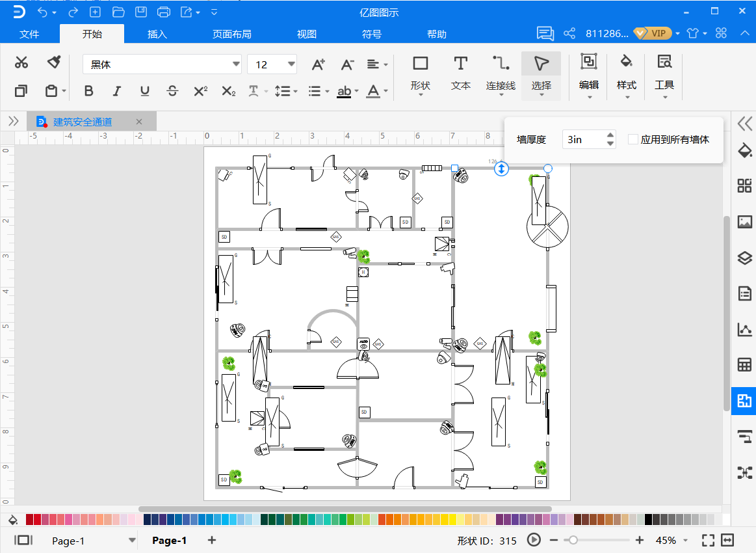Toggle subscript formatting
Screen dimensions: 756x553
pos(229,90)
